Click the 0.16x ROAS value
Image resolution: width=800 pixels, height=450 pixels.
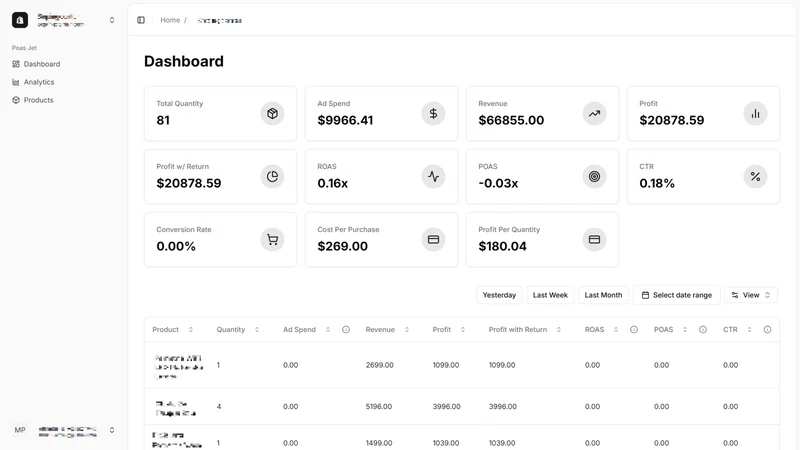coord(333,183)
